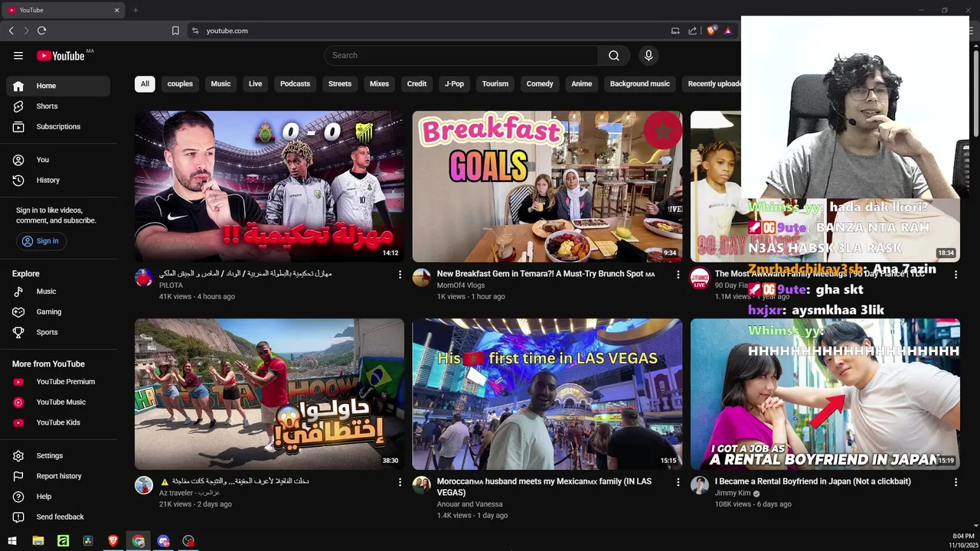Viewport: 980px width, 551px height.
Task: Click the YouTube search input field
Action: tap(461, 55)
